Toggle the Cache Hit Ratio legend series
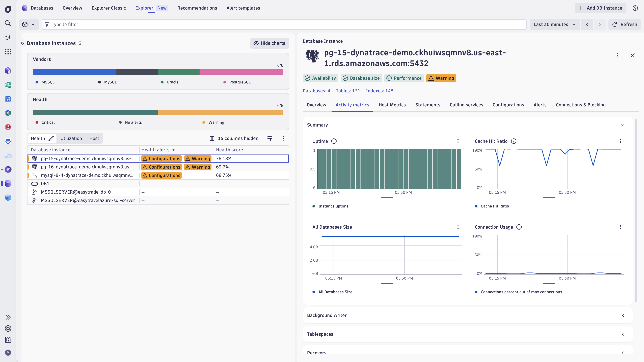644x362 pixels. point(492,206)
